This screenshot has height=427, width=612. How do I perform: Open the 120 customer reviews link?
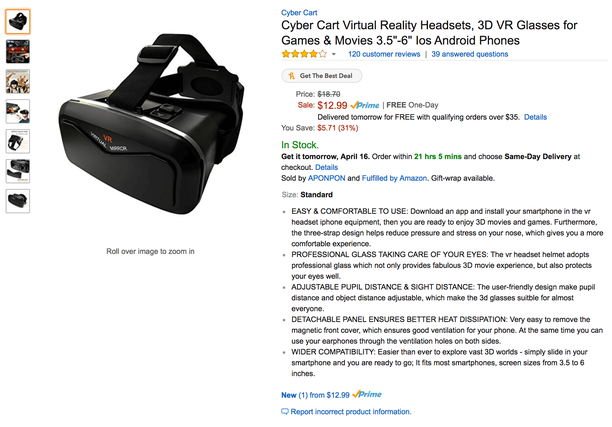tap(384, 54)
